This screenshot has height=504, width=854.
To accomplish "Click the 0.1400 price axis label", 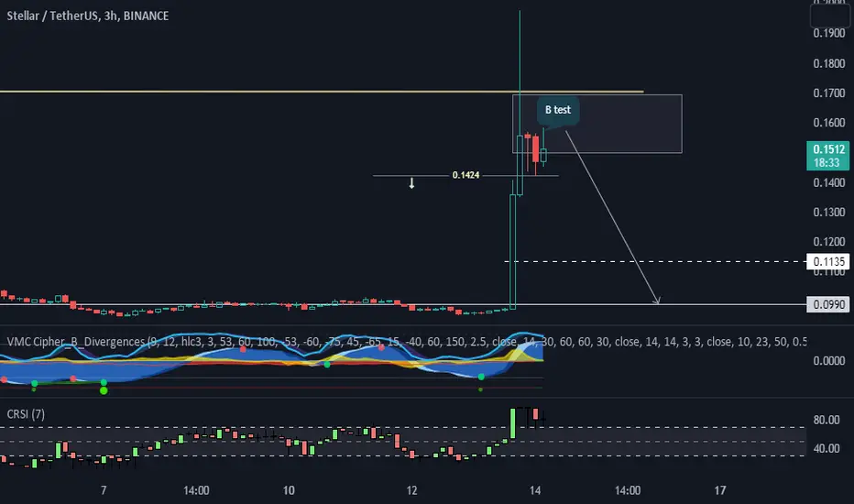I will 829,182.
